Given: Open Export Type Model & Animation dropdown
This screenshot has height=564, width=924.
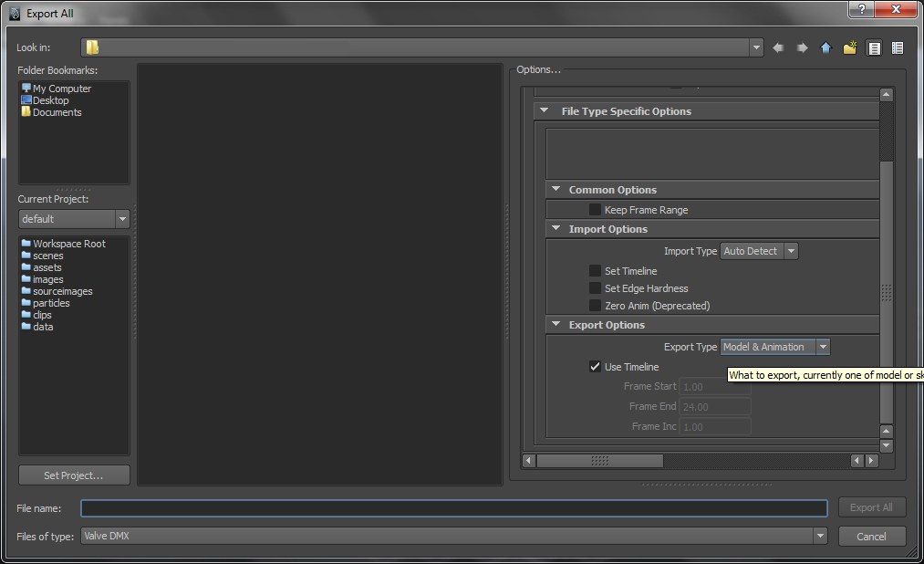Looking at the screenshot, I should point(775,347).
